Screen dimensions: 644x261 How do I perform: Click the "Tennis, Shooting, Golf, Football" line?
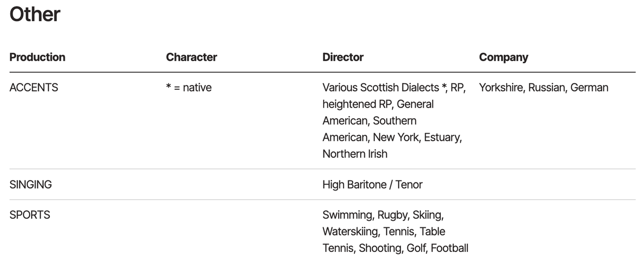pyautogui.click(x=395, y=248)
